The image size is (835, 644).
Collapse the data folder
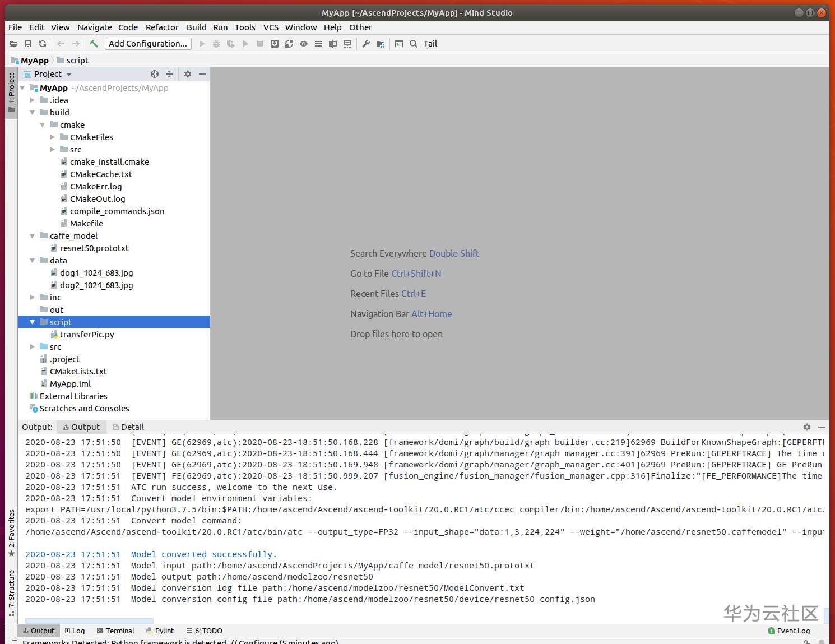[33, 261]
